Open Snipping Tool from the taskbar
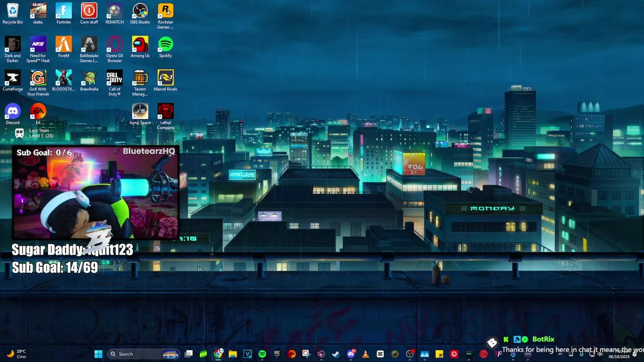The width and height of the screenshot is (644, 362). [306, 354]
